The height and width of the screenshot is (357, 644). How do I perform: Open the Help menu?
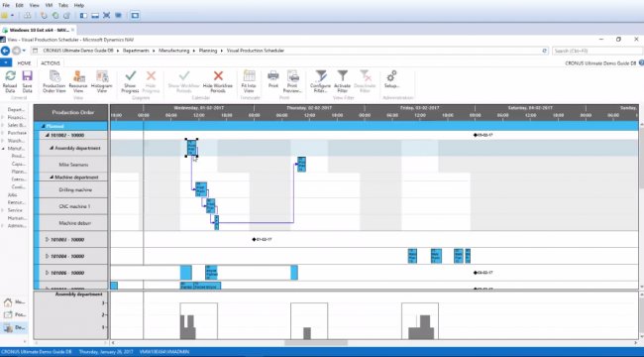coord(79,5)
